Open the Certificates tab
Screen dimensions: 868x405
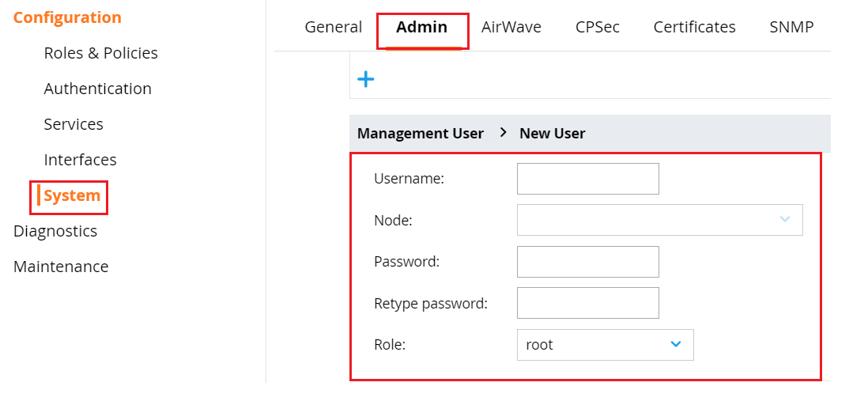tap(694, 27)
